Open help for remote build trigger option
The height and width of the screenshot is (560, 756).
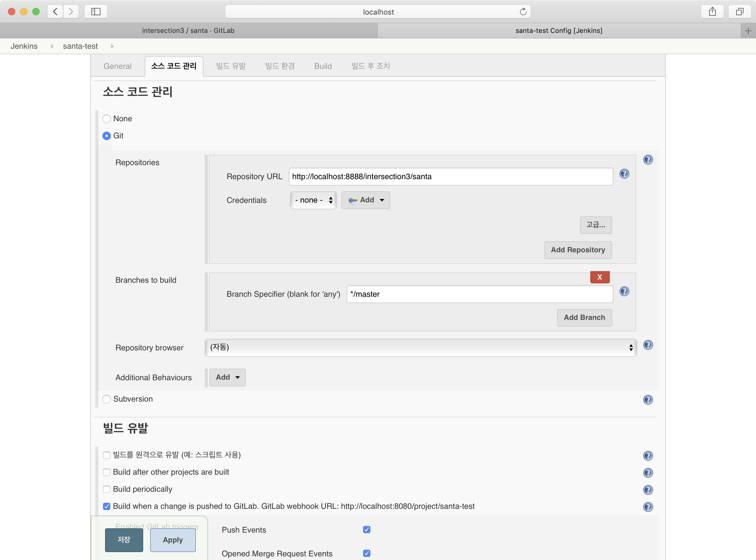pos(648,455)
